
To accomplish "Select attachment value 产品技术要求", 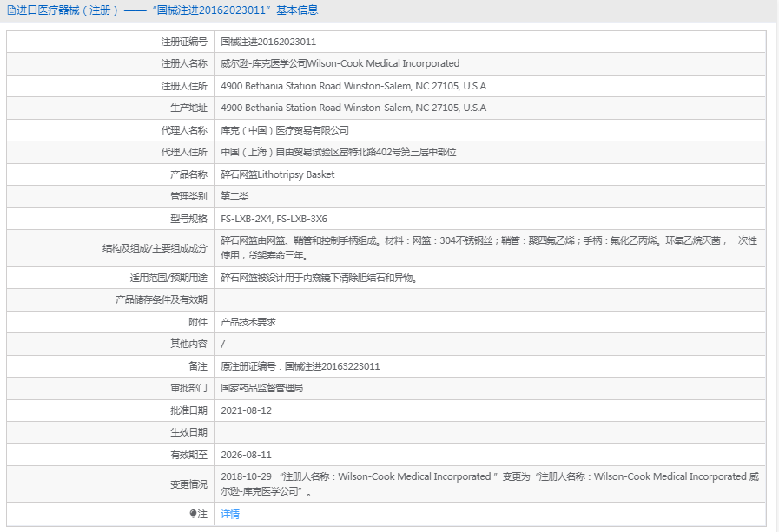I will [x=248, y=322].
